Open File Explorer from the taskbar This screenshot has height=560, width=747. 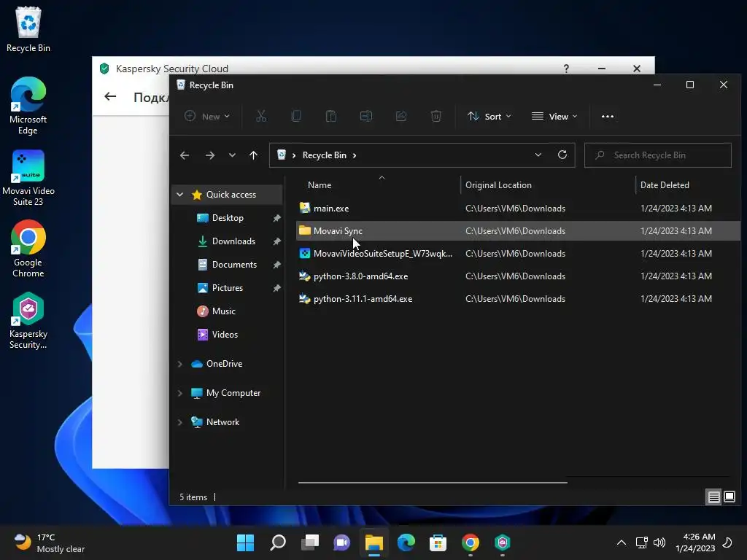(x=374, y=542)
